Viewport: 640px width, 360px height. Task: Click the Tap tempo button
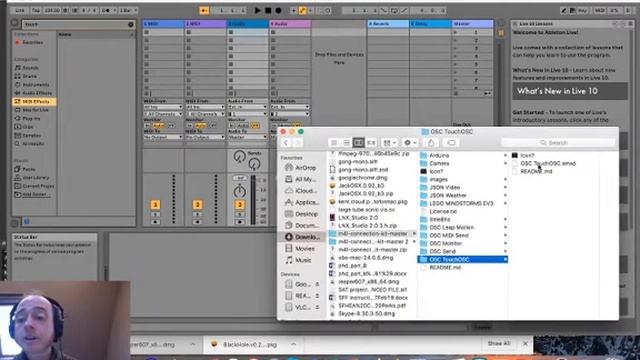click(36, 10)
